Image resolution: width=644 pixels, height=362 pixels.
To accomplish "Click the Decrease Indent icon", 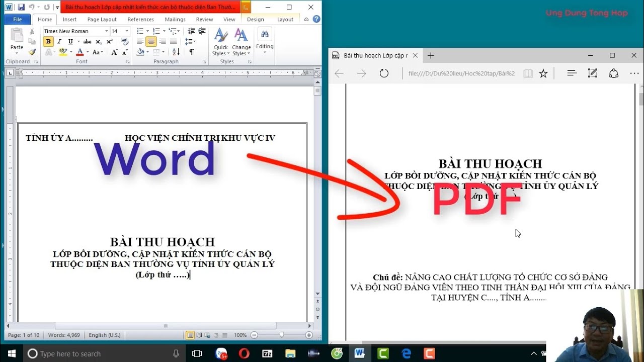I will (x=191, y=31).
